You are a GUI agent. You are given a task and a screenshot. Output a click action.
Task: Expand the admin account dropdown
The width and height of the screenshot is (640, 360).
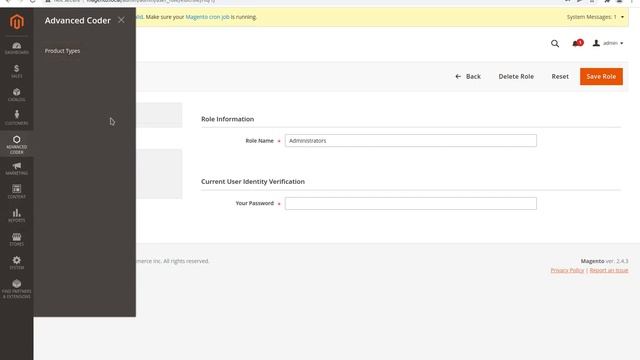click(608, 43)
